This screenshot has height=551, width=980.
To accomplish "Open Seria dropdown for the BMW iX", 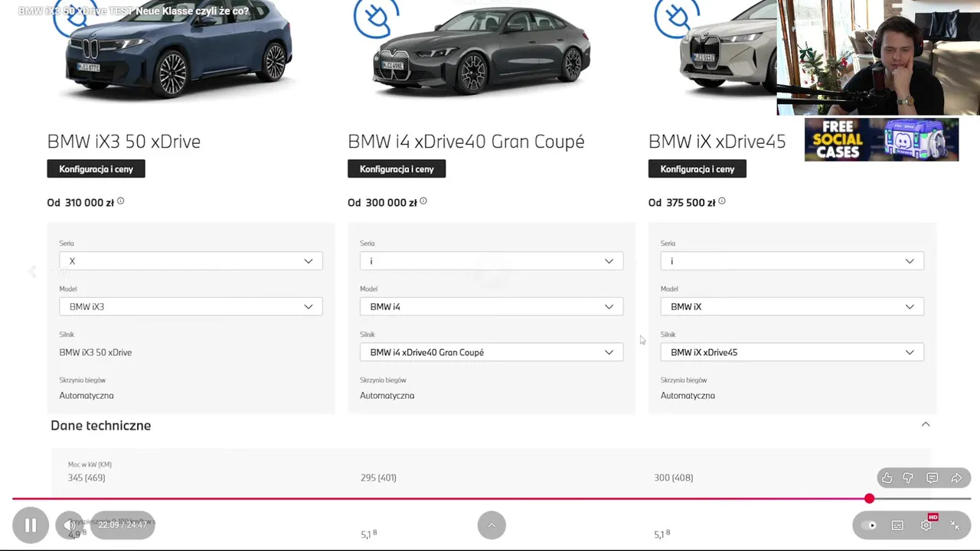I will coord(792,261).
